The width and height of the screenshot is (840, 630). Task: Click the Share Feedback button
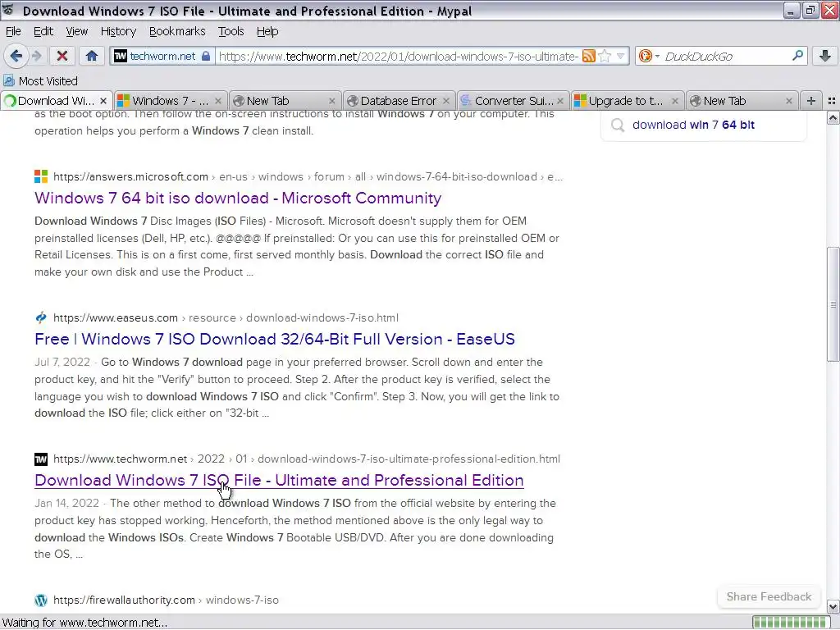(769, 597)
